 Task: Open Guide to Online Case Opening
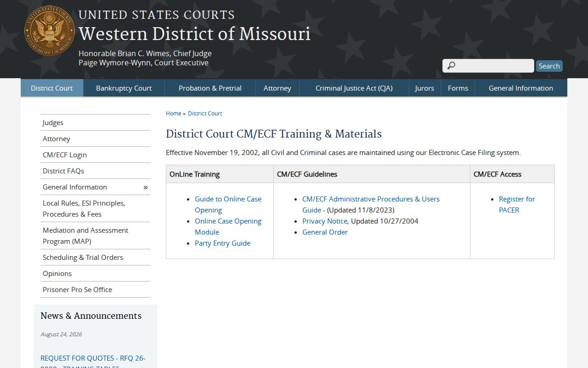coord(228,204)
